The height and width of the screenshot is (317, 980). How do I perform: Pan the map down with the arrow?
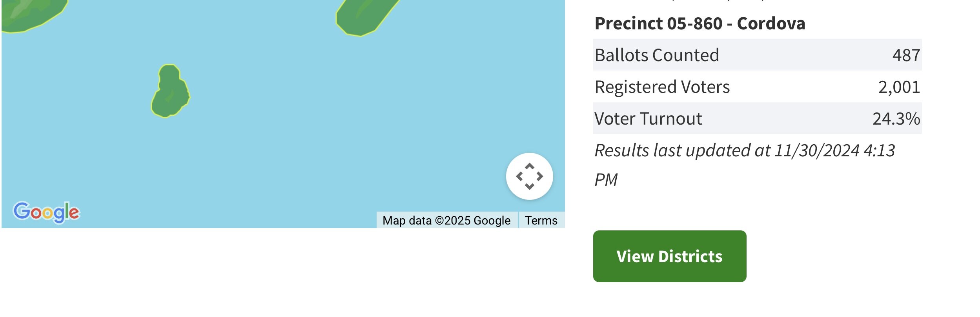[x=529, y=187]
